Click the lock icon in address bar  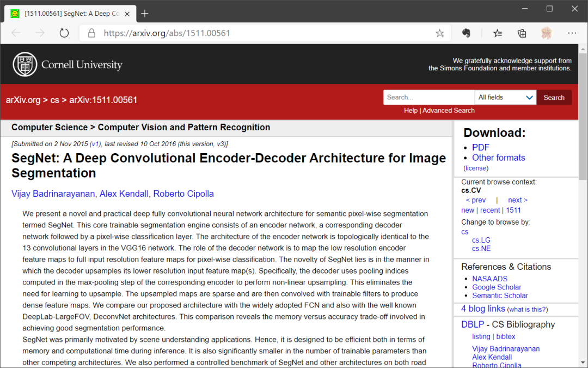(x=91, y=33)
